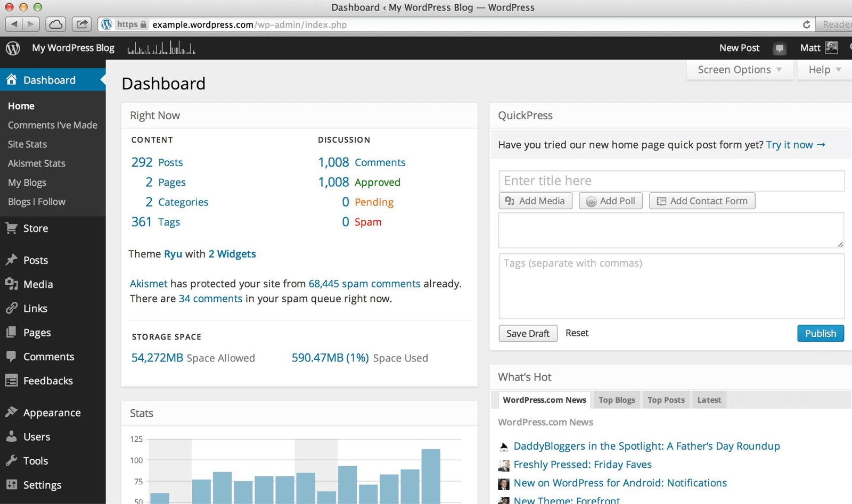This screenshot has width=852, height=504.
Task: Click the WordPress logo in admin bar
Action: (x=13, y=48)
